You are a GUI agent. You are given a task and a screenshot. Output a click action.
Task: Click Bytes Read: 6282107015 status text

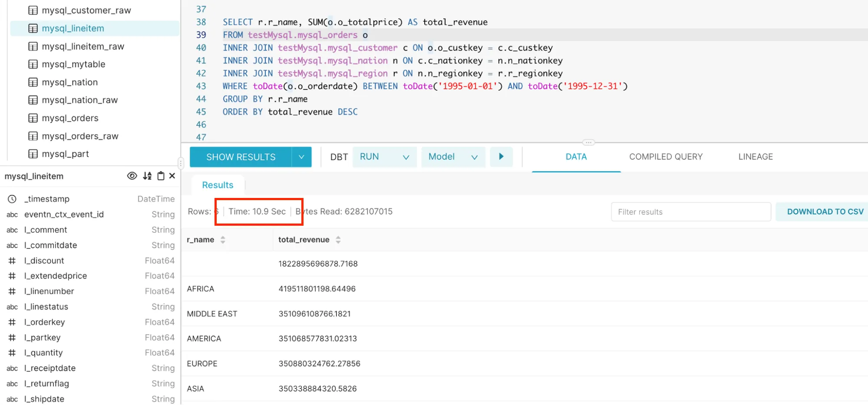344,211
